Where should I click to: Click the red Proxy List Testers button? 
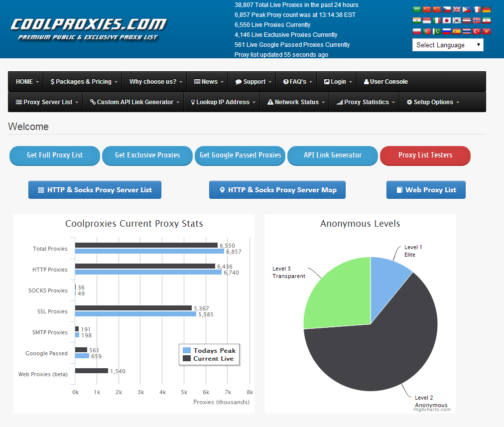pos(425,155)
